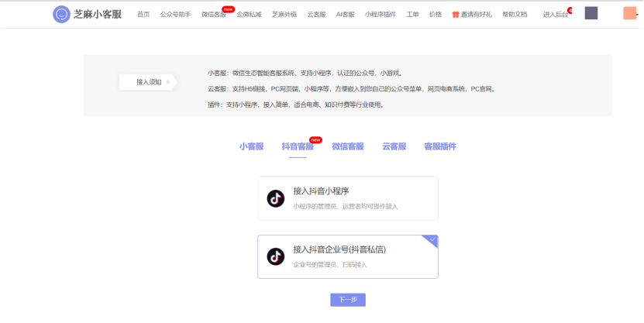Click the 邀请有好礼 link
The height and width of the screenshot is (323, 644).
tap(476, 15)
